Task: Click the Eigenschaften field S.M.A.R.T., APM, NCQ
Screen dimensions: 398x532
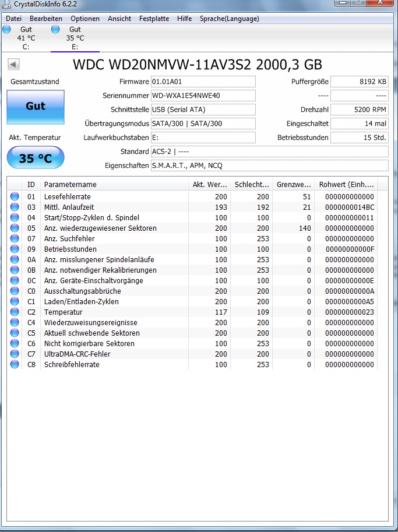Action: [x=270, y=165]
